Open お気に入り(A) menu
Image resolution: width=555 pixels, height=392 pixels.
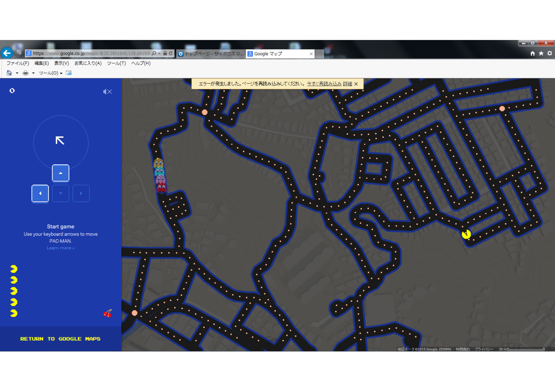point(88,63)
